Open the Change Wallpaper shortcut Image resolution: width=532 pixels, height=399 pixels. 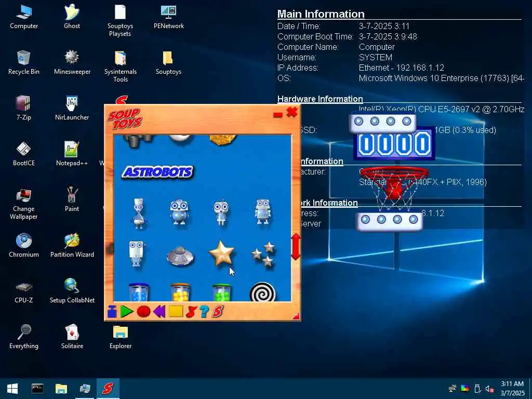pyautogui.click(x=24, y=204)
